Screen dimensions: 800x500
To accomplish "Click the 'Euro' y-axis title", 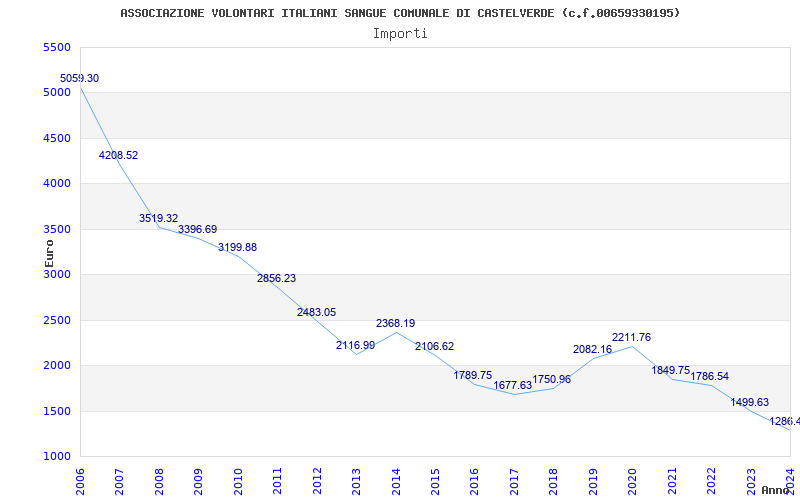I will tap(49, 254).
